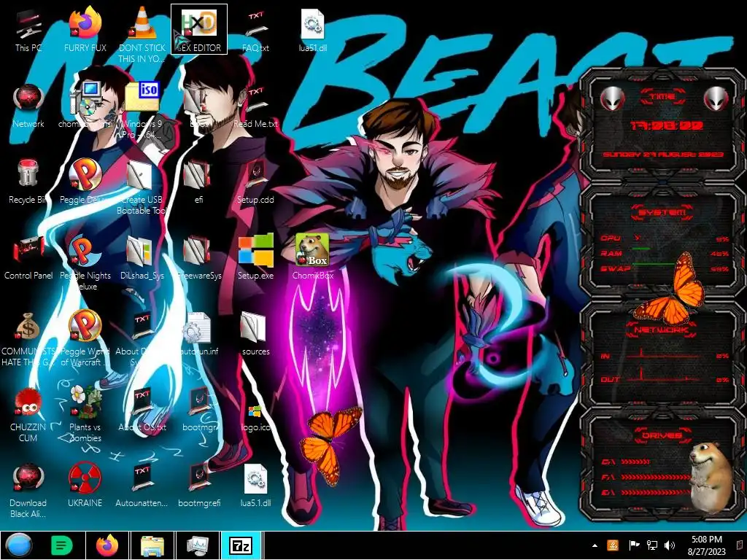Click the TIME gadget header

(662, 97)
